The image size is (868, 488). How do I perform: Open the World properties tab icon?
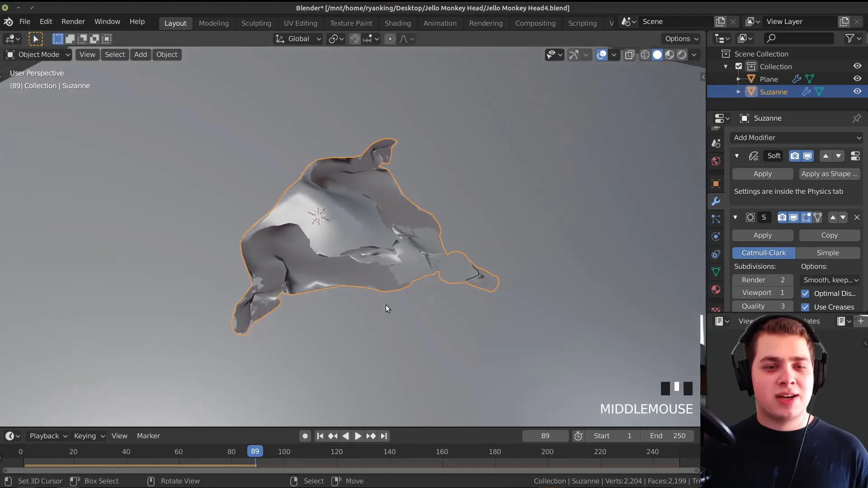coord(716,161)
